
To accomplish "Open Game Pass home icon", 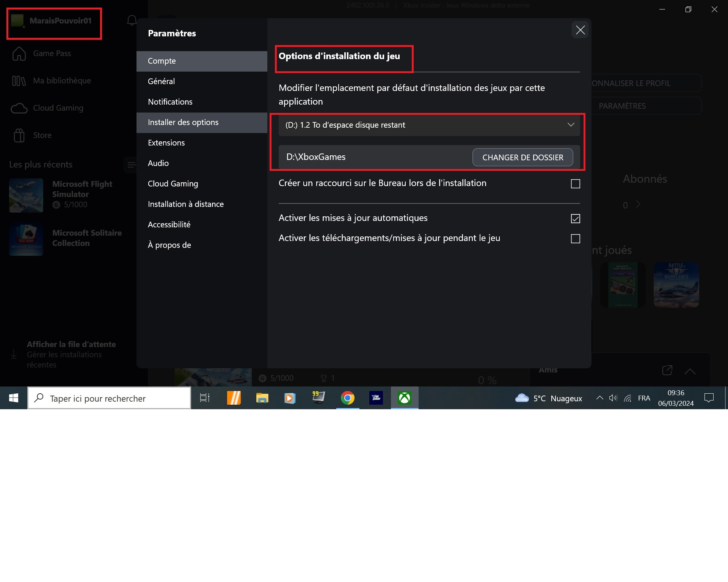I will tap(19, 53).
